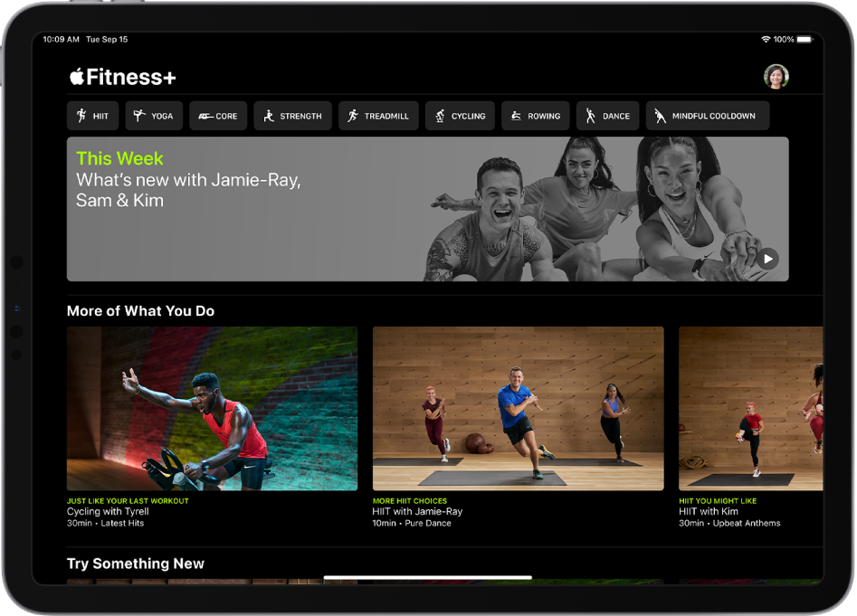Viewport: 857px width, 616px height.
Task: Open HIIT with Kim workout thumbnail
Action: point(750,409)
